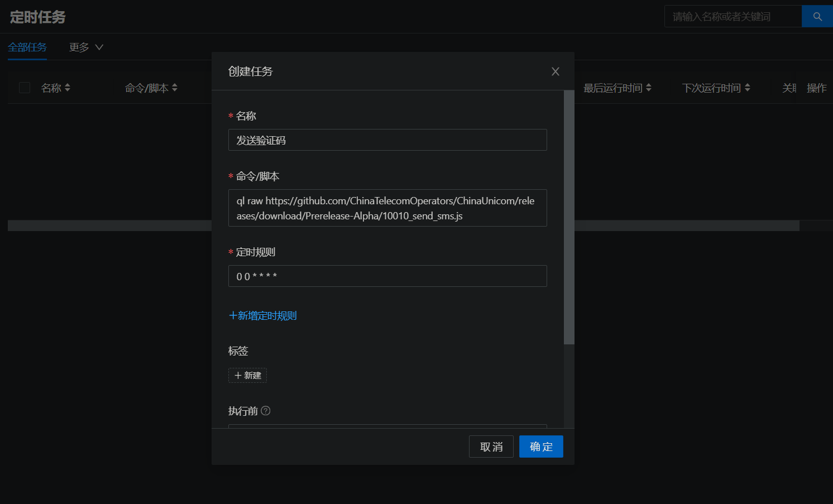The height and width of the screenshot is (504, 833).
Task: Sort by 命令/脚本 column arrows
Action: click(175, 88)
